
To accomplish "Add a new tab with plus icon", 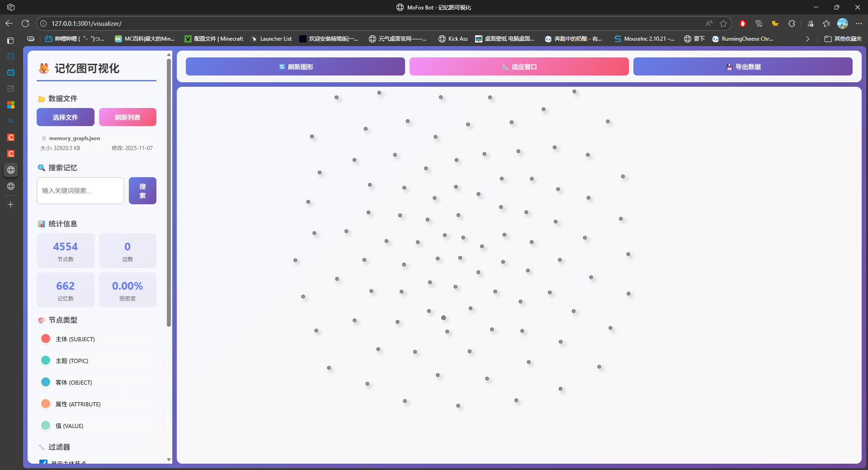I will [x=11, y=205].
